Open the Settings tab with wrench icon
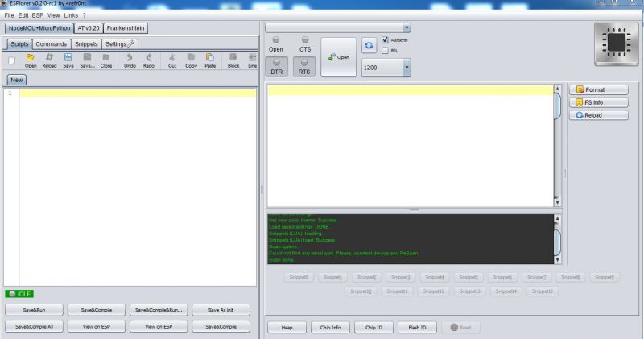The height and width of the screenshot is (339, 644). [120, 44]
